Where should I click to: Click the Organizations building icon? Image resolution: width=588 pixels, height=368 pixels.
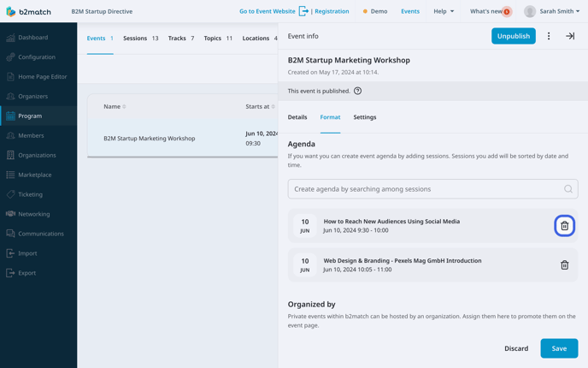pyautogui.click(x=10, y=155)
